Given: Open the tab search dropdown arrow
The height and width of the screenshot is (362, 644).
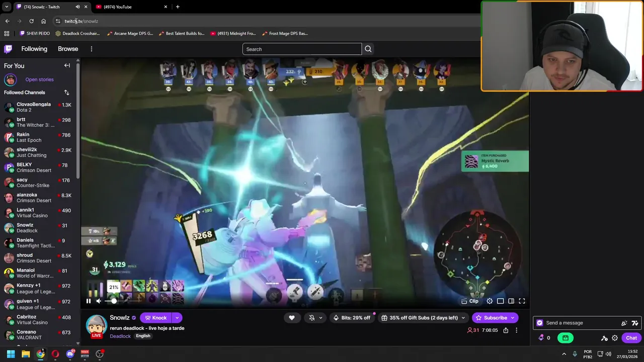Looking at the screenshot, I should point(7,7).
